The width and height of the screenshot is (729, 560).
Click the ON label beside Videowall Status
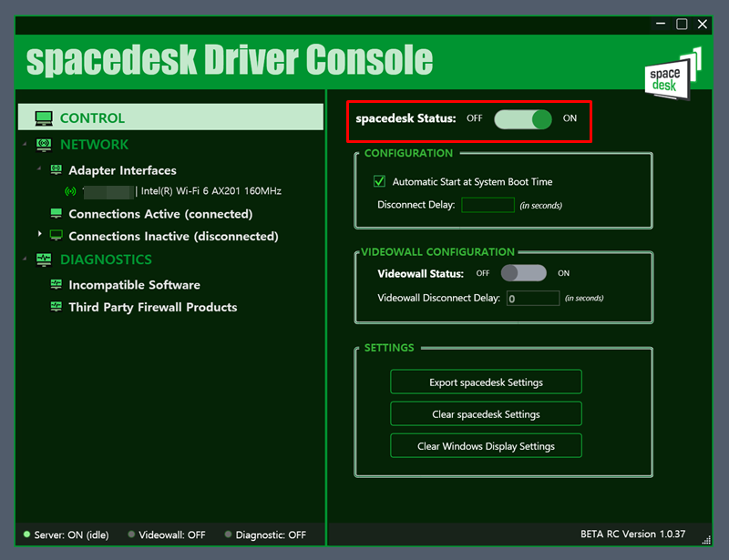pos(563,273)
